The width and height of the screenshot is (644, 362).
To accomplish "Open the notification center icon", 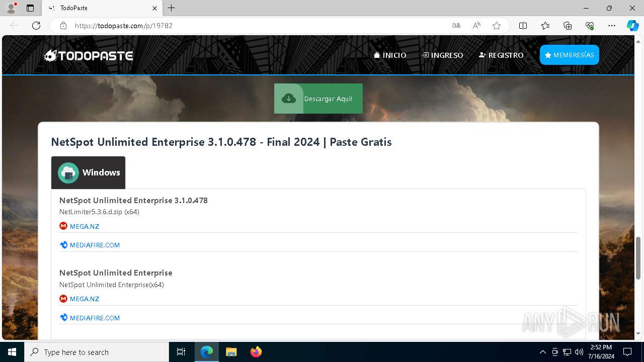I will click(627, 352).
